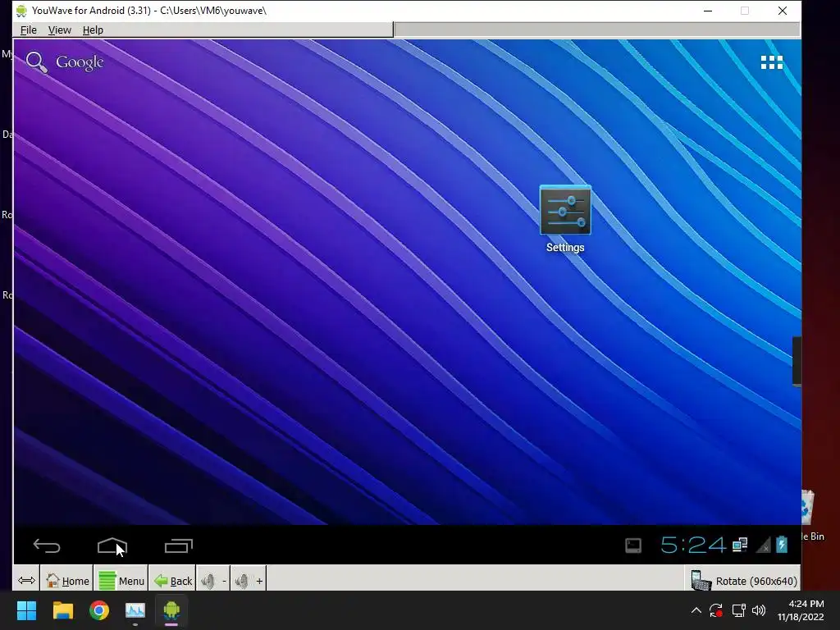
Task: Click the YouWave Menu toolbar button
Action: pyautogui.click(x=121, y=581)
